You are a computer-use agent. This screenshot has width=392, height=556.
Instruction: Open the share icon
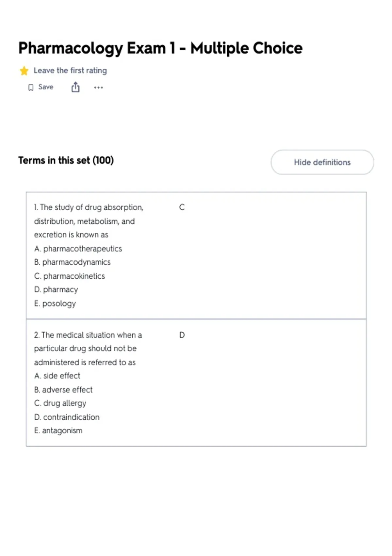point(75,87)
